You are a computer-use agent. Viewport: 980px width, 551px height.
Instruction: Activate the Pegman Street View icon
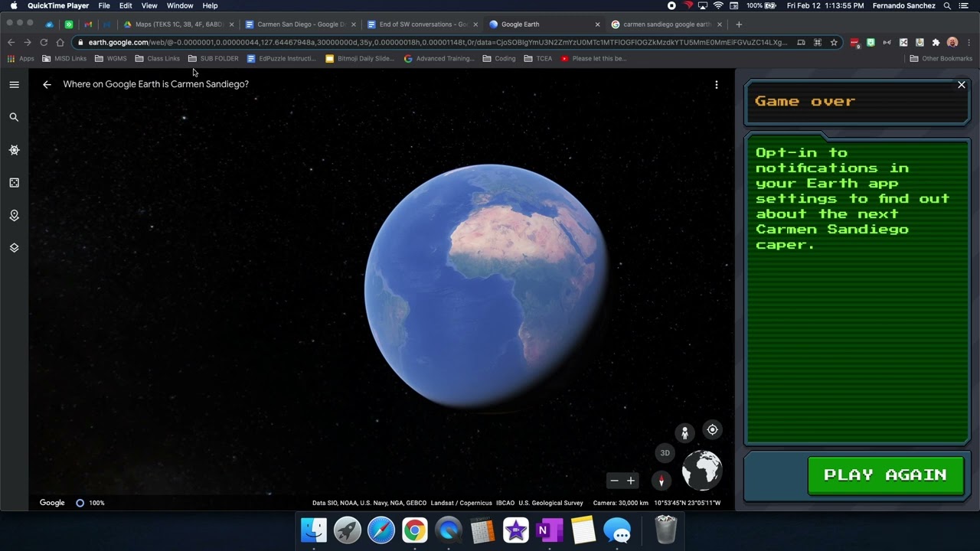[x=684, y=433]
